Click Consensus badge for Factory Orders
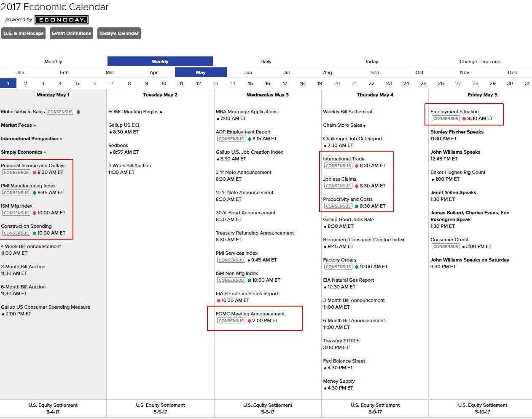532x419 pixels. click(339, 267)
